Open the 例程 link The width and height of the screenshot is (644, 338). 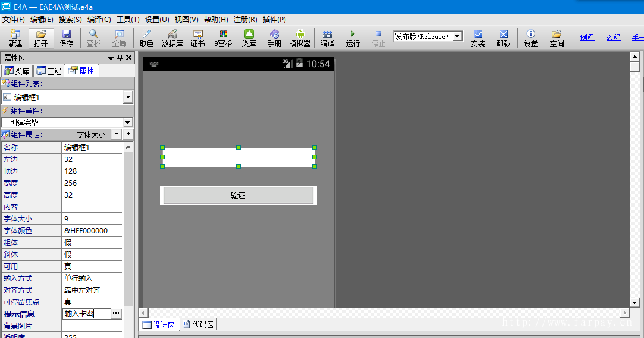[587, 37]
